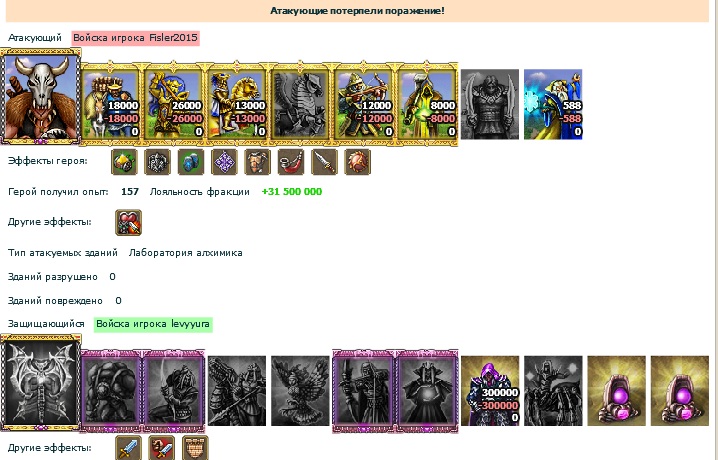Open player Fisler2015 troops link
This screenshot has width=718, height=460.
[136, 38]
